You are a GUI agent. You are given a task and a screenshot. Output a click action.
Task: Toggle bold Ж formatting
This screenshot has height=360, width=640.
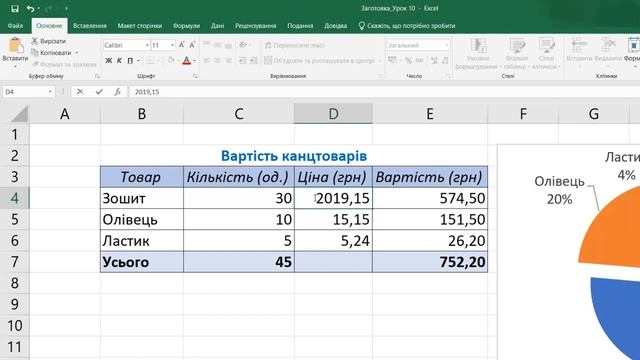[109, 61]
